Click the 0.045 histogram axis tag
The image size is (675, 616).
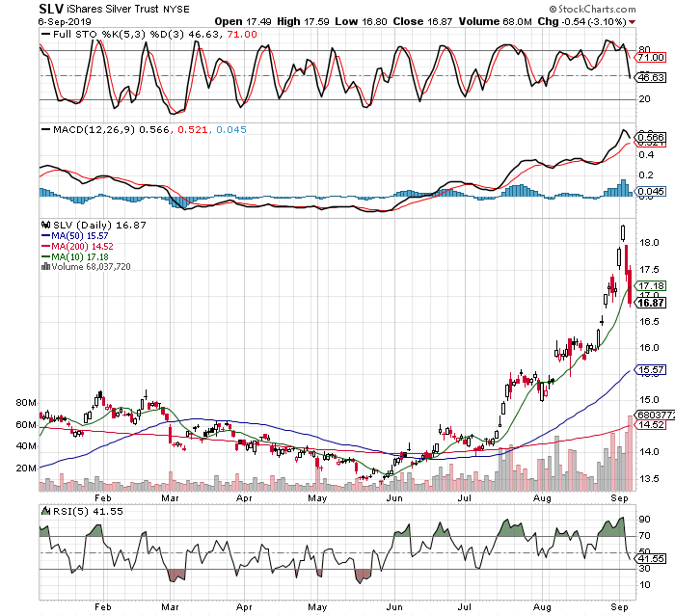[x=651, y=191]
